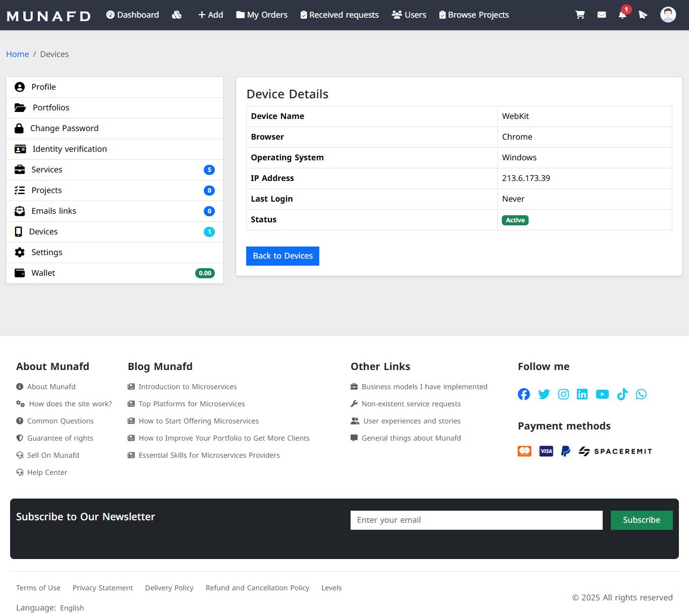Open Received requests page
Viewport: 689px width, 616px height.
point(339,15)
